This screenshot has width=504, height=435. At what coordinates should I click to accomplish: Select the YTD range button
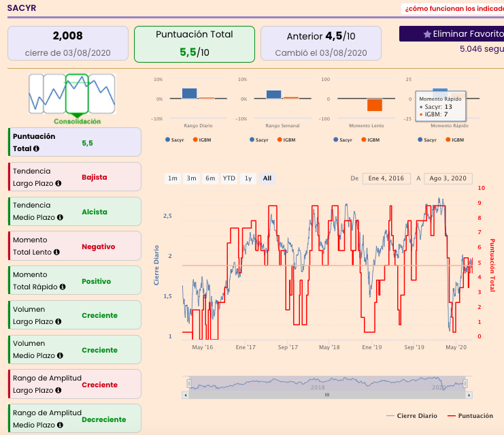click(229, 178)
